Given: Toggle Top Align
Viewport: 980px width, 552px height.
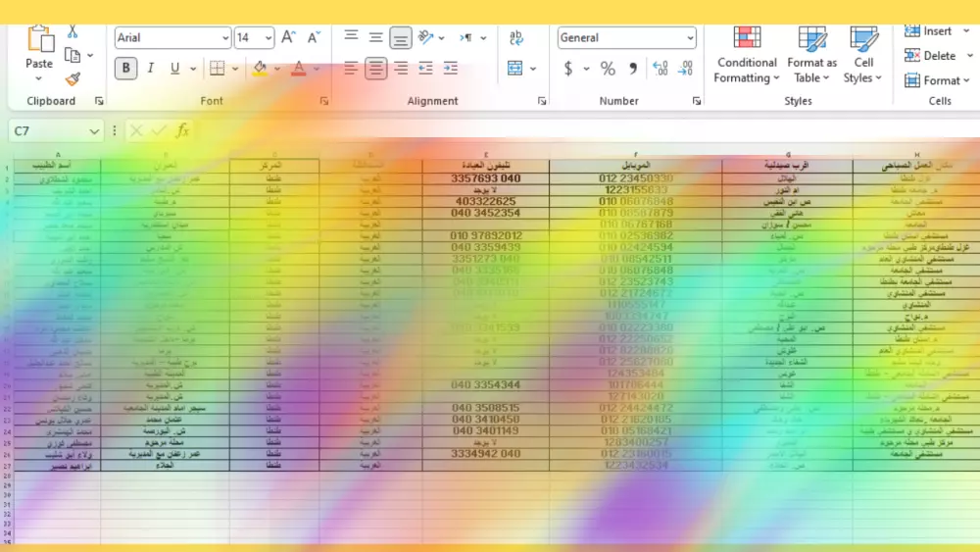Looking at the screenshot, I should click(x=351, y=37).
